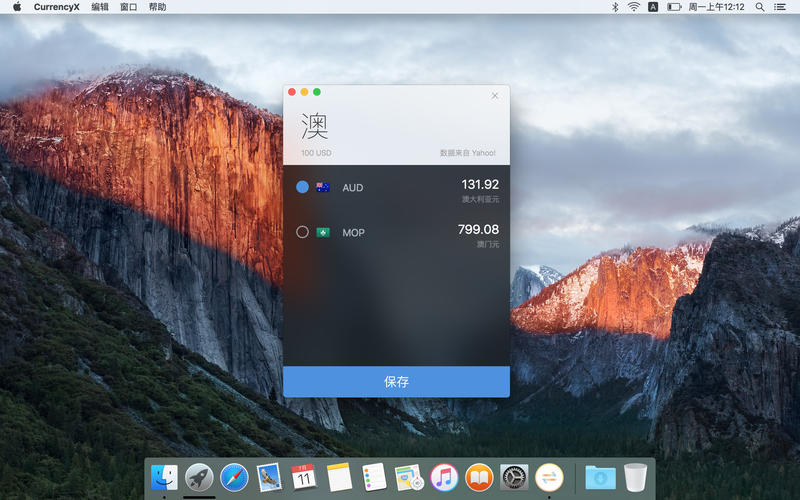
Task: Open the 窗口 menu
Action: (129, 7)
